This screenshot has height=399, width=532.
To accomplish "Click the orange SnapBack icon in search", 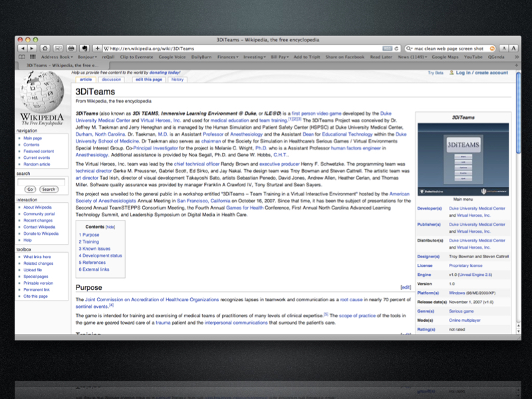I will coord(492,49).
